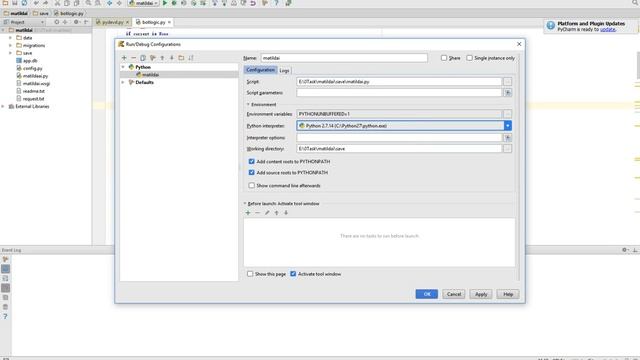Move the configuration down in the configurations toolbar
This screenshot has height=360, width=640.
pos(172,58)
